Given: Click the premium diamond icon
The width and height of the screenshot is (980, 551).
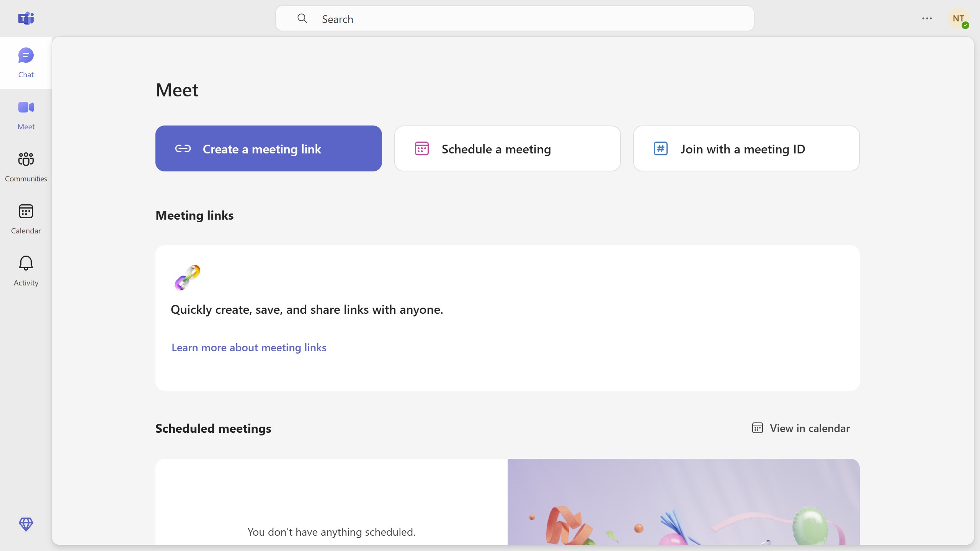Looking at the screenshot, I should tap(26, 524).
